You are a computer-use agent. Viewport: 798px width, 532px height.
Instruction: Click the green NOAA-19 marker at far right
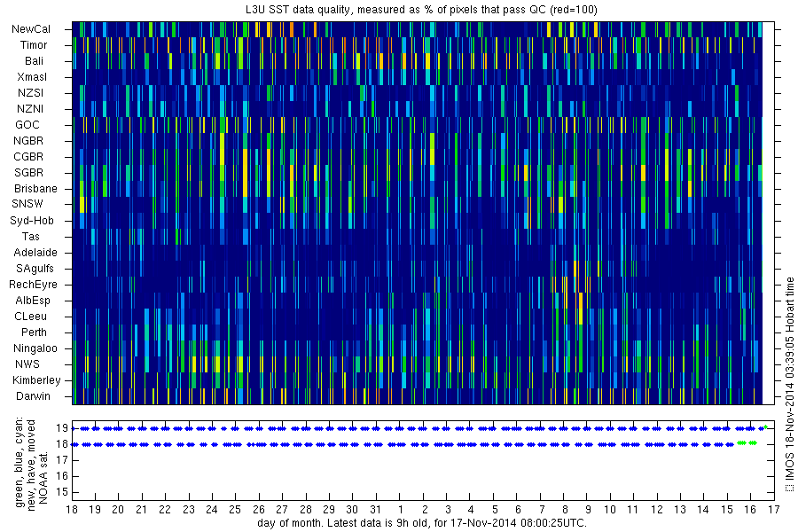click(765, 427)
